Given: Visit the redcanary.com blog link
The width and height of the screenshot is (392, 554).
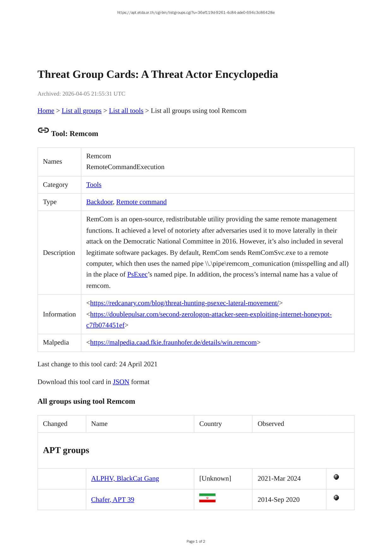Looking at the screenshot, I should pos(184,303).
